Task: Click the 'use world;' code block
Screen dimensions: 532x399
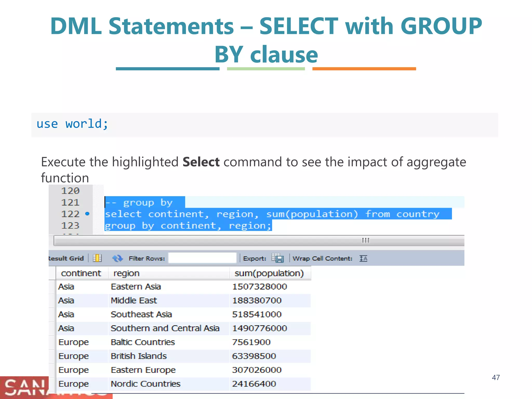Action: point(264,125)
